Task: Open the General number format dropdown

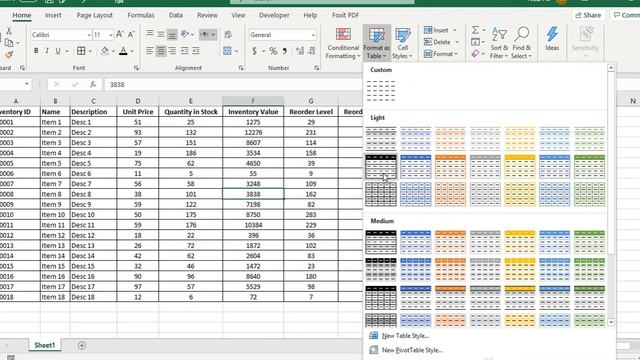Action: [313, 35]
